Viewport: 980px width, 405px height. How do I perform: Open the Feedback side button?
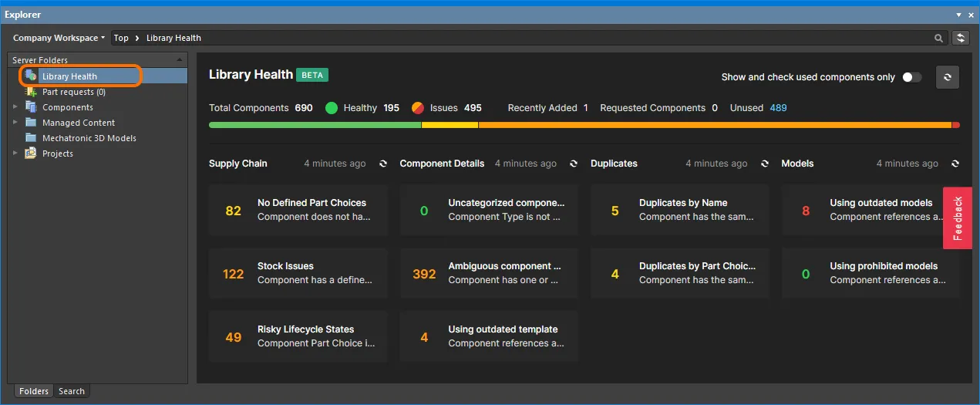point(958,218)
